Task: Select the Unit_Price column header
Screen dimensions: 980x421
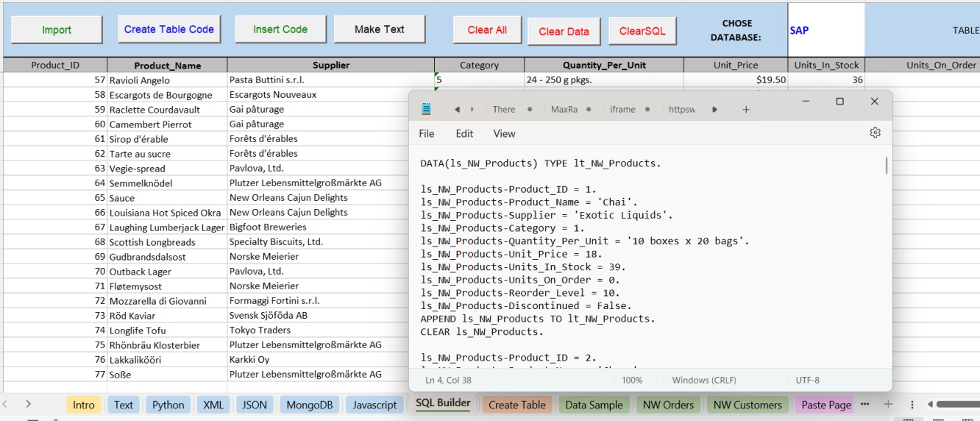Action: 736,65
